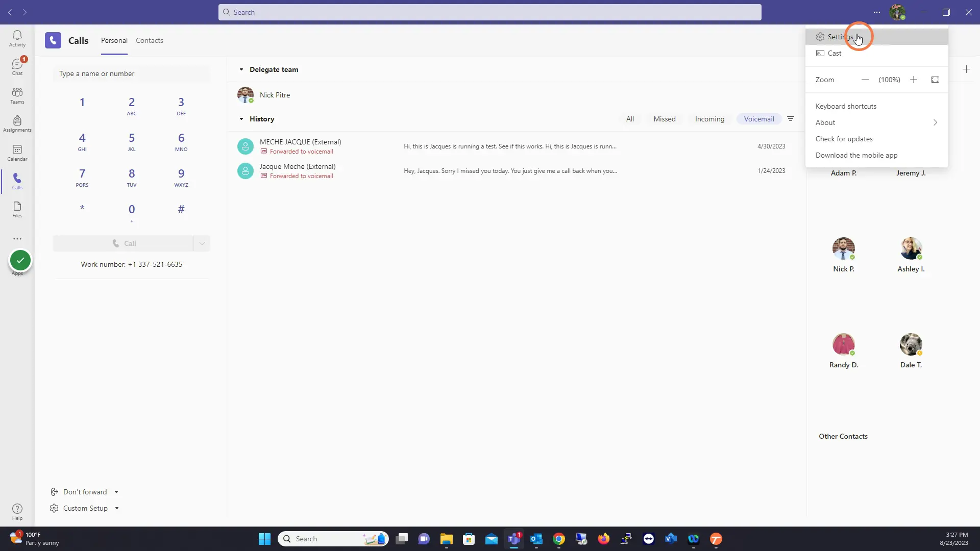Screen dimensions: 980x551
Task: Filter history by Incoming calls
Action: point(709,119)
